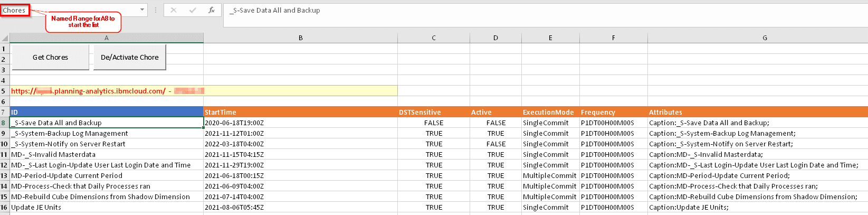This screenshot has height=215, width=868.
Task: Expand the Name Box dropdown arrow
Action: (142, 10)
